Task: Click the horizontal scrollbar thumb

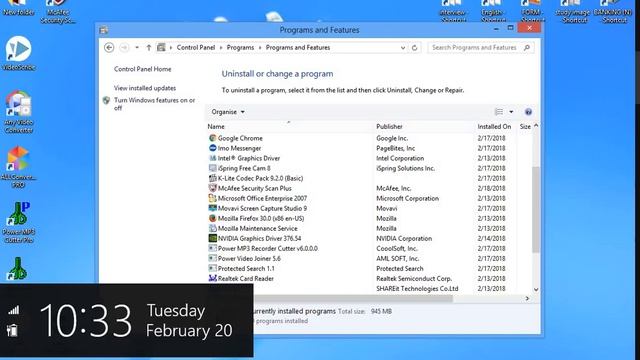Action: tap(353, 298)
